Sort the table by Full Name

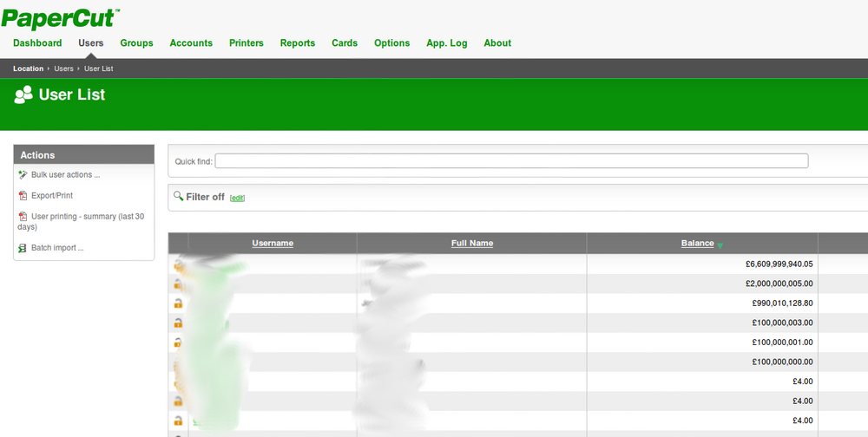pyautogui.click(x=472, y=244)
